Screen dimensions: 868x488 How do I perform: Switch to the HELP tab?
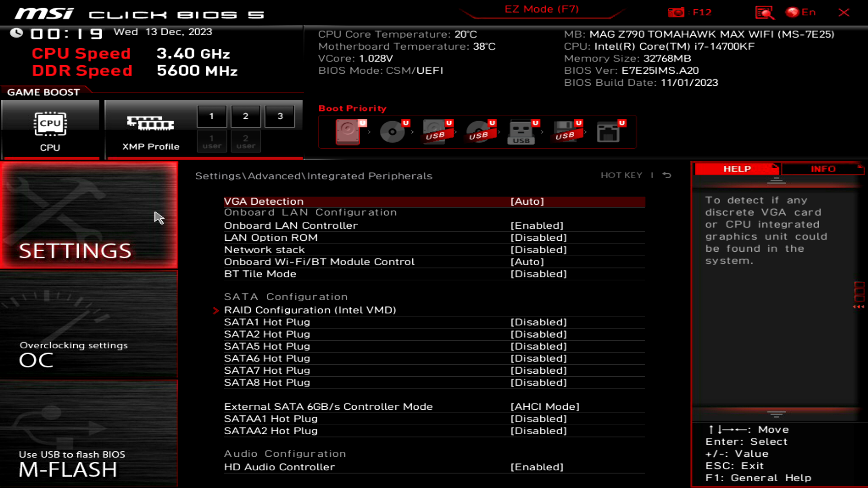tap(736, 169)
